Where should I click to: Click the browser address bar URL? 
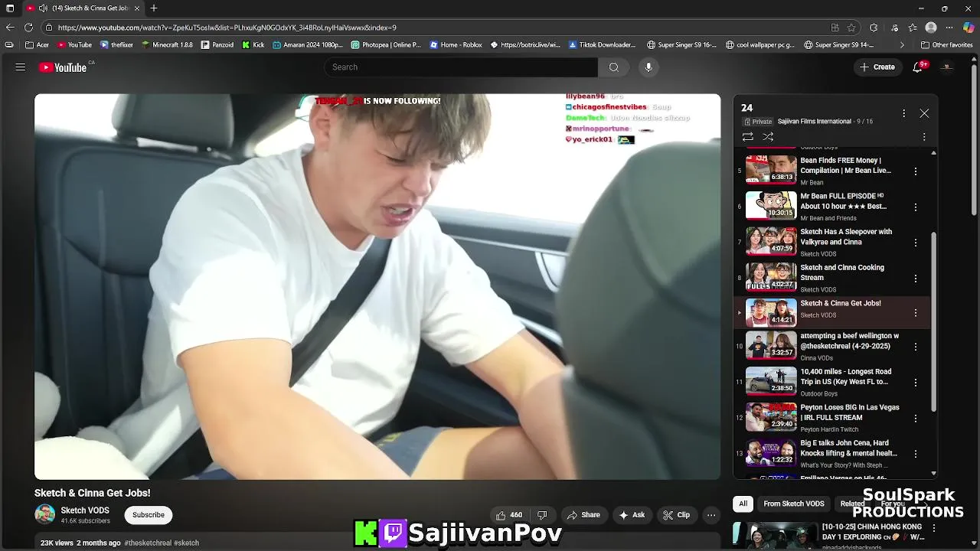(x=227, y=28)
